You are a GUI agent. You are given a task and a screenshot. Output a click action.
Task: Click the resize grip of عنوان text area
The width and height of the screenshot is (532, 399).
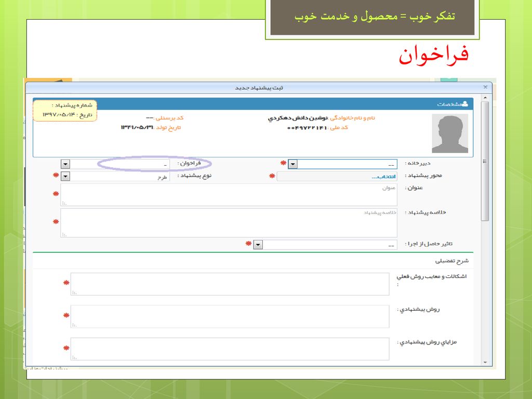pyautogui.click(x=64, y=203)
